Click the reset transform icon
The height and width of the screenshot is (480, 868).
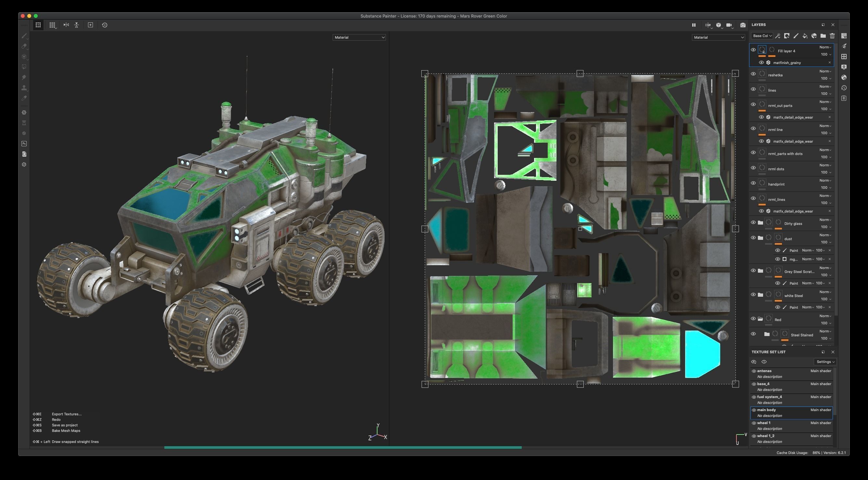click(105, 25)
